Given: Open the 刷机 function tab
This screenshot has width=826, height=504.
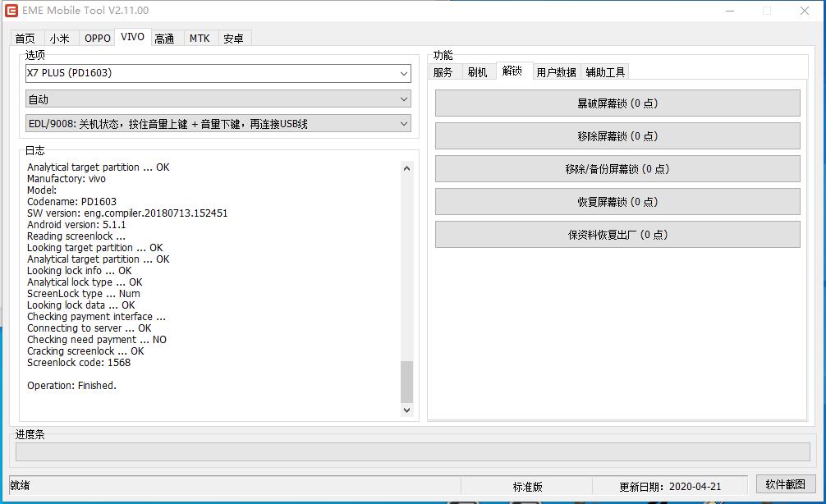Looking at the screenshot, I should click(x=478, y=72).
